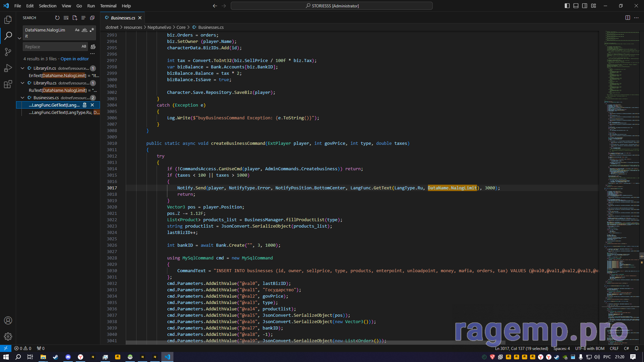Click the forwarded ports indicator in the status bar
Viewport: 644px width, 362px height.
tap(41, 348)
